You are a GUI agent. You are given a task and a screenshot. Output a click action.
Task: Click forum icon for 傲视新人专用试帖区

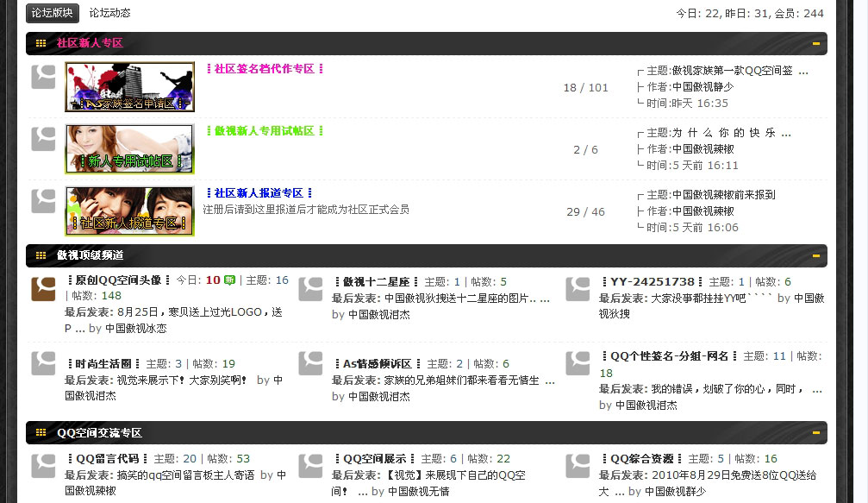click(43, 139)
